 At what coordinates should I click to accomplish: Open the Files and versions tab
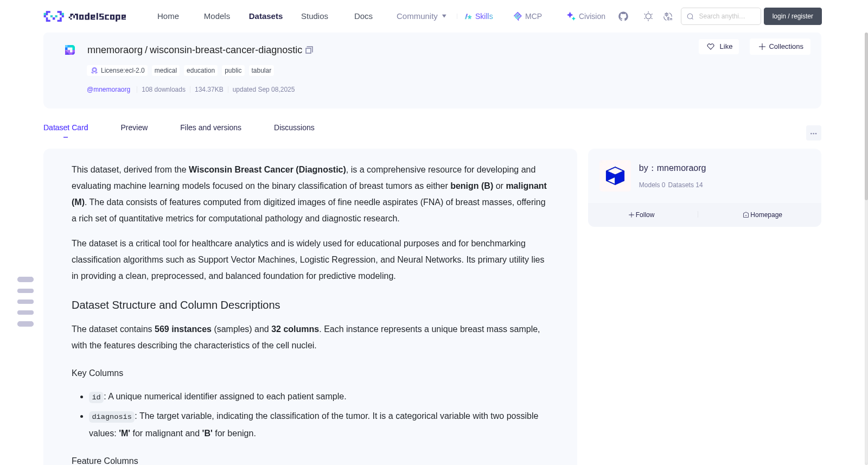pos(210,128)
